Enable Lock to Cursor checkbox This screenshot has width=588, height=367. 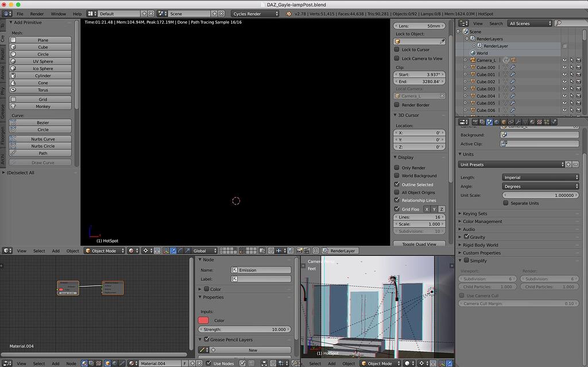397,49
